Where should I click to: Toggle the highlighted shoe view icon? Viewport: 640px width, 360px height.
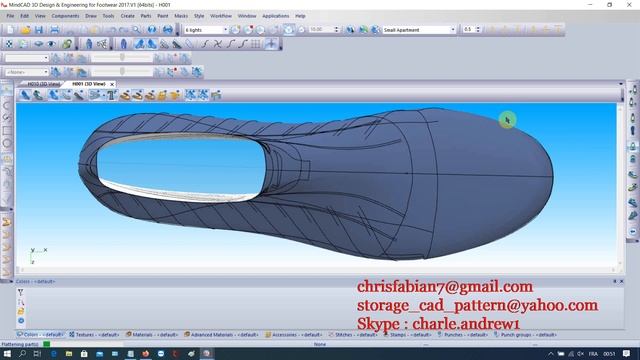coord(140,44)
